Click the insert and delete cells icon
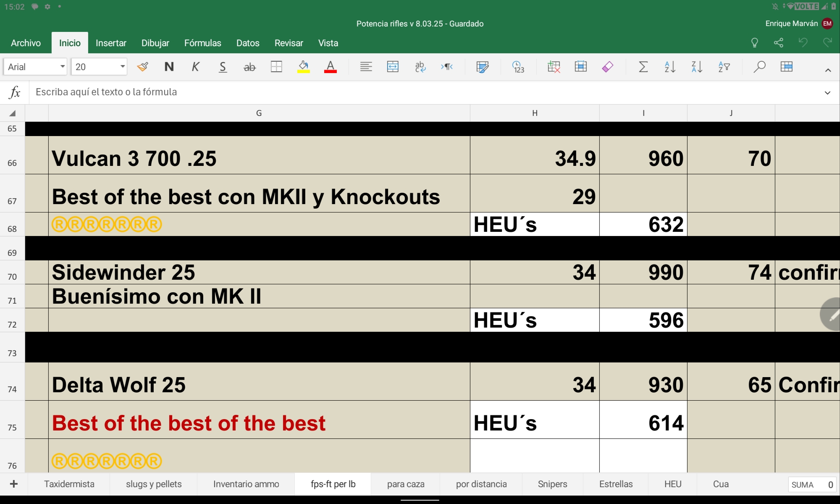This screenshot has height=504, width=840. [x=554, y=67]
